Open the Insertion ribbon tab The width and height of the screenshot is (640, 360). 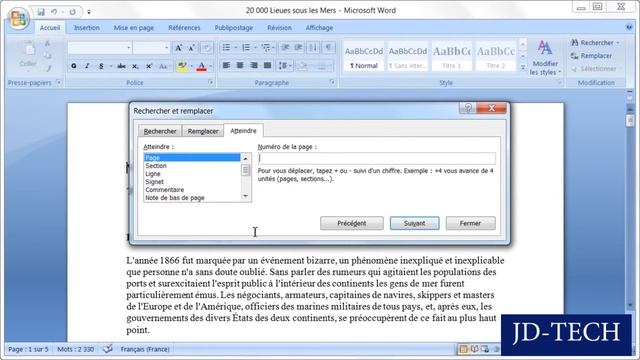tap(87, 28)
